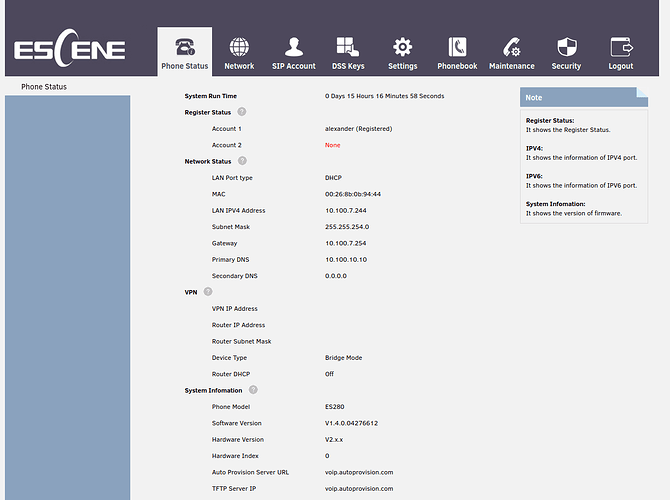
Task: Open the Settings gear icon
Action: coord(403,47)
